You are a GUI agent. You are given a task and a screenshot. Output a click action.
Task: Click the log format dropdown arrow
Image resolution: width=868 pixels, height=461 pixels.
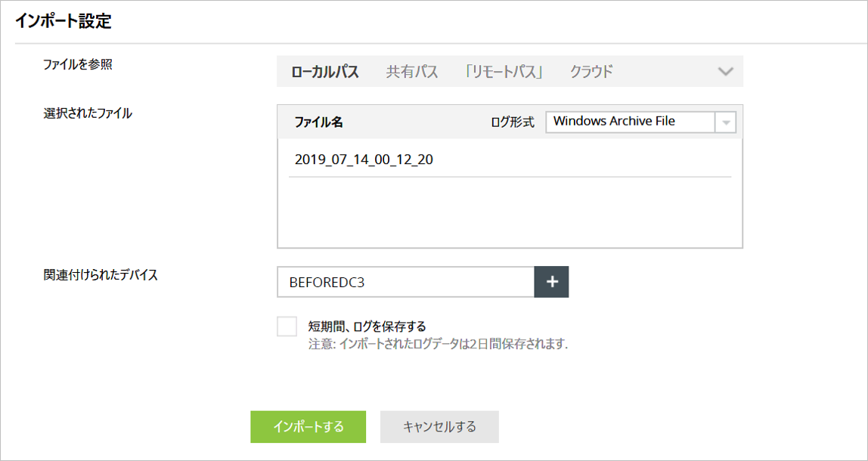click(726, 122)
